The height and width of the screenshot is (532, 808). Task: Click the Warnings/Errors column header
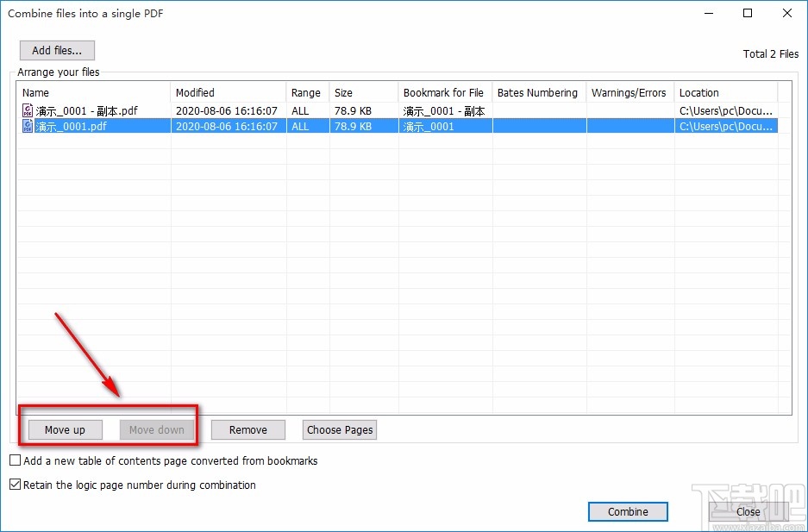630,93
